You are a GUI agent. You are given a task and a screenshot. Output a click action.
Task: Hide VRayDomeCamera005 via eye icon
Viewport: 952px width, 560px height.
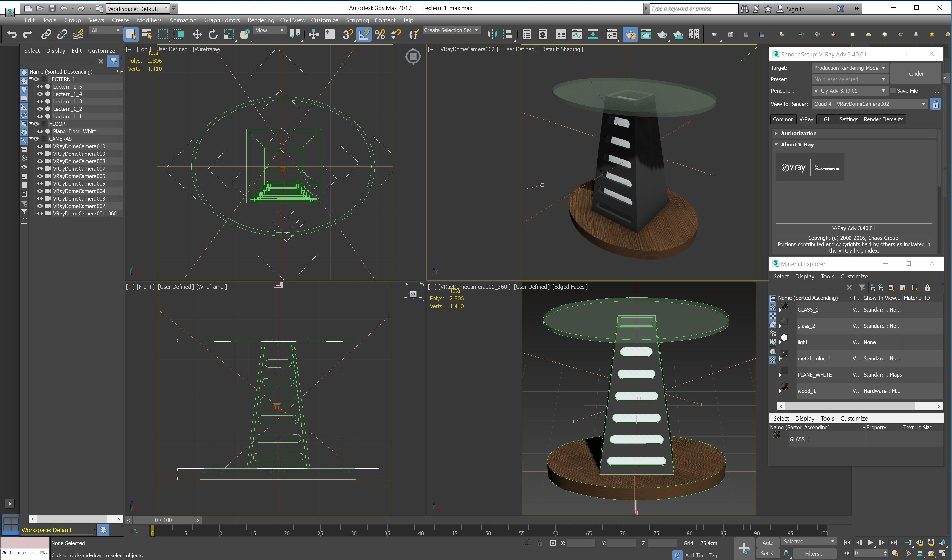(x=40, y=184)
